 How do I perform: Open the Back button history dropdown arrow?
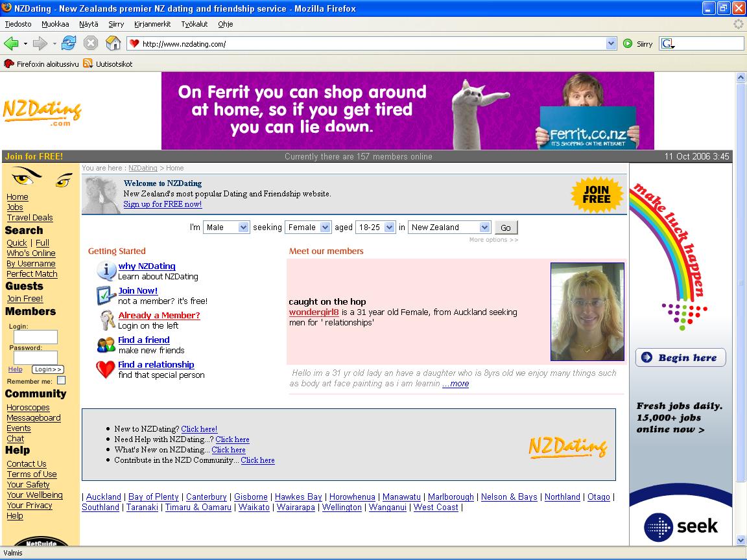point(25,44)
